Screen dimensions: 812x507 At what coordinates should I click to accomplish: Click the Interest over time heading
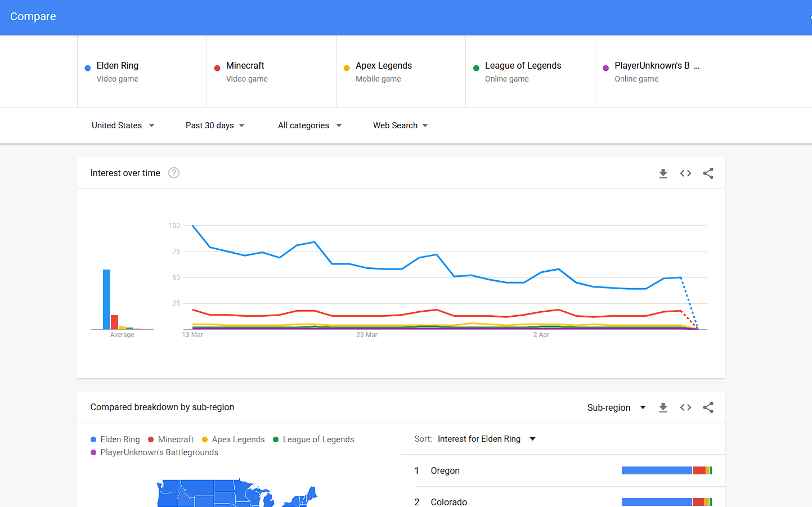click(x=125, y=173)
